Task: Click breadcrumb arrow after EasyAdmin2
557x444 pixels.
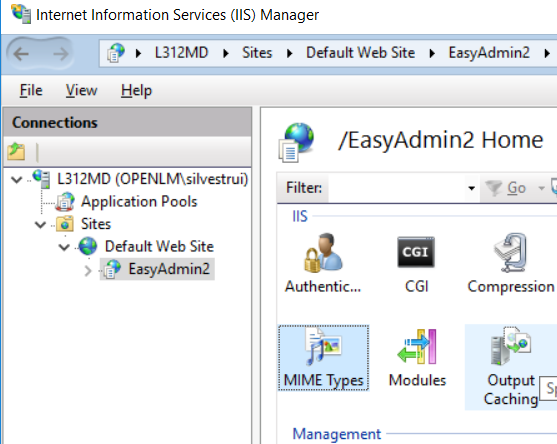Action: pyautogui.click(x=547, y=54)
